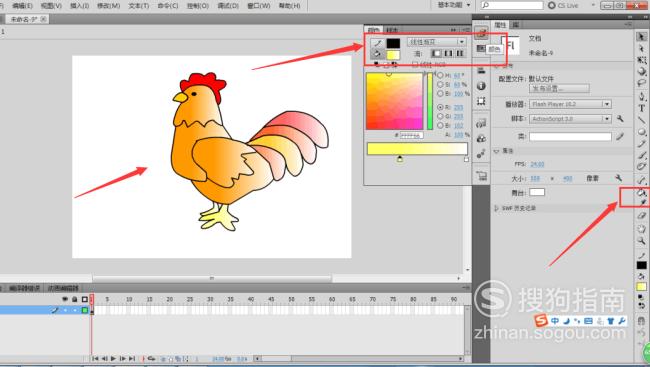The image size is (650, 367).
Task: Select the Lasso tool
Action: [641, 83]
